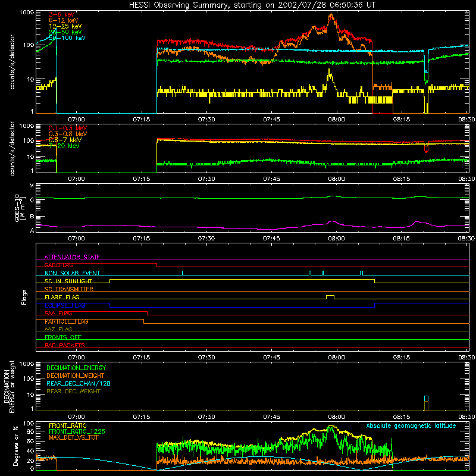Click the FLARE_FLAG label
Image resolution: width=476 pixels, height=476 pixels.
pos(62,297)
